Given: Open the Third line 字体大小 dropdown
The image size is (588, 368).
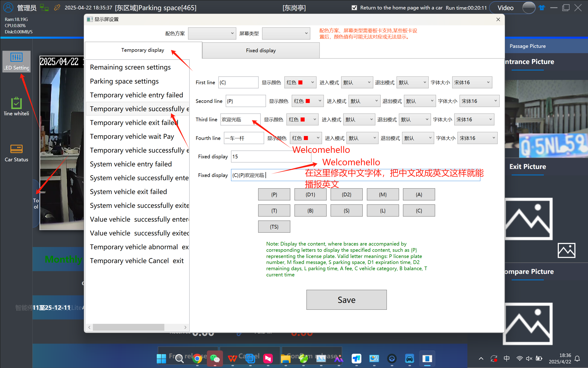Looking at the screenshot, I should click(x=474, y=119).
